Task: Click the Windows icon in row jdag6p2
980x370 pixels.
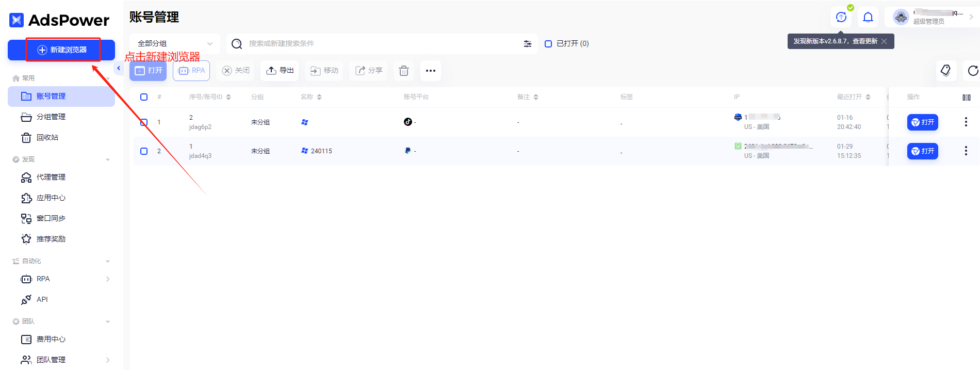Action: (305, 122)
